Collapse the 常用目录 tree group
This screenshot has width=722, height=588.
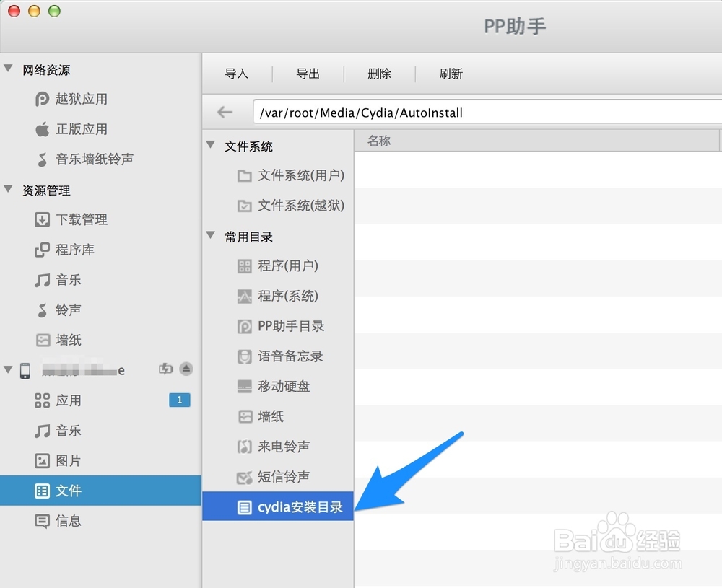click(x=211, y=235)
